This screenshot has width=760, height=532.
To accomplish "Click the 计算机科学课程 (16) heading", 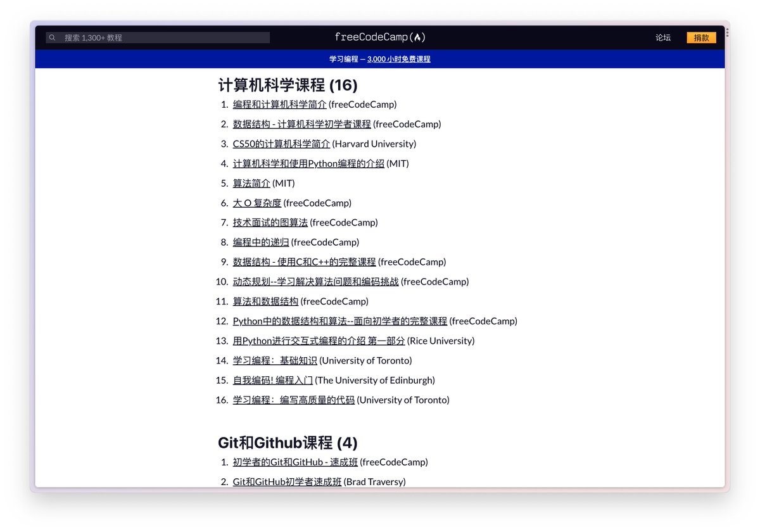I will [x=288, y=85].
